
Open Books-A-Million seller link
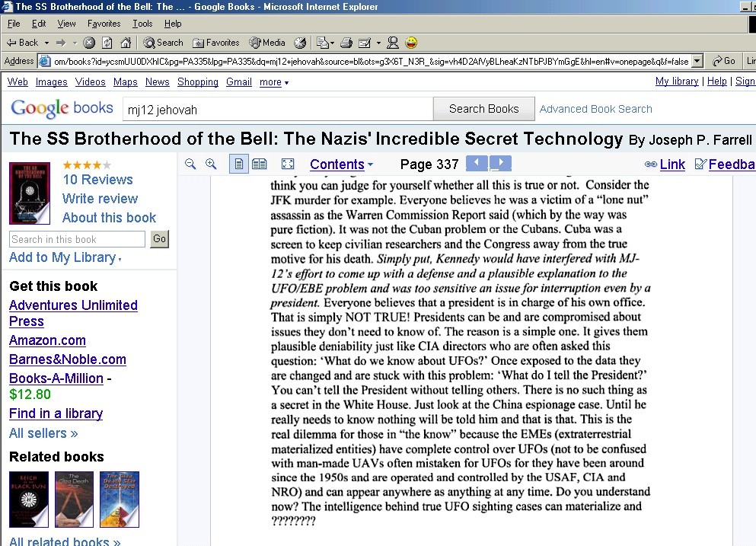click(x=56, y=378)
